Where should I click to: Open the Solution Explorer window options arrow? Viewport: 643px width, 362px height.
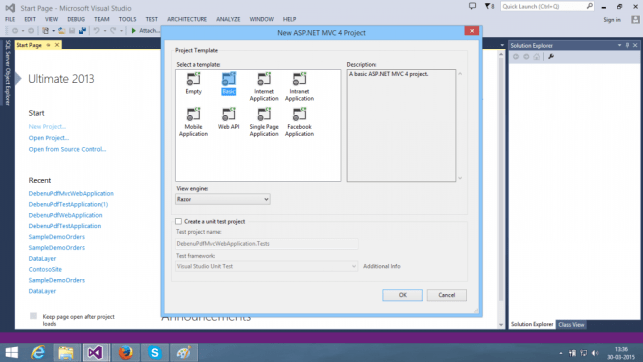point(619,45)
